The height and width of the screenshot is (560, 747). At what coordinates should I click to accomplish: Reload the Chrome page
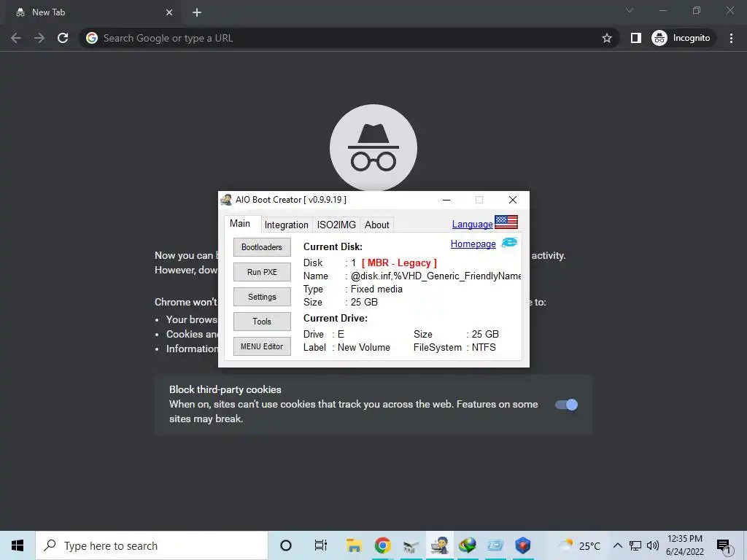pos(63,38)
